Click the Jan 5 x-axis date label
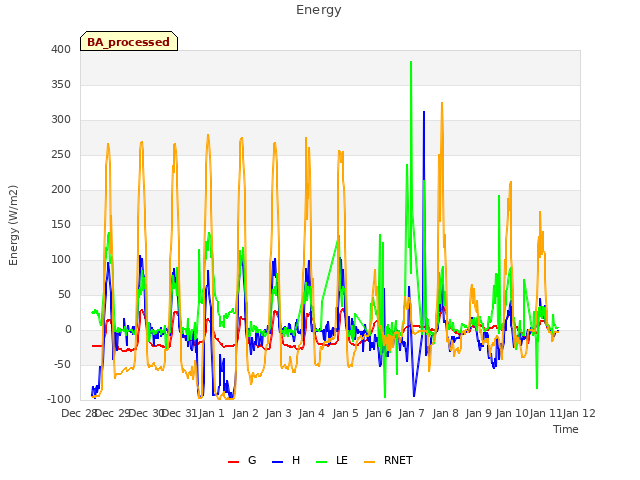 tap(345, 413)
